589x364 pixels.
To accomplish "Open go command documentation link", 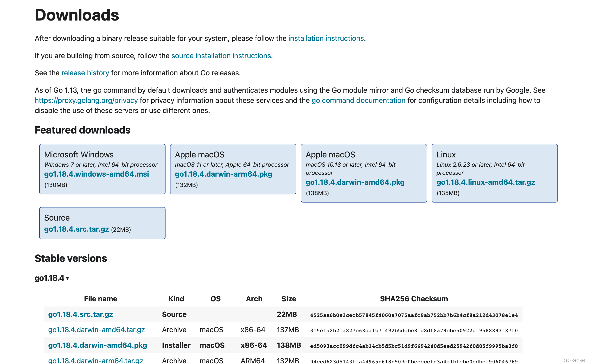I will [x=358, y=100].
